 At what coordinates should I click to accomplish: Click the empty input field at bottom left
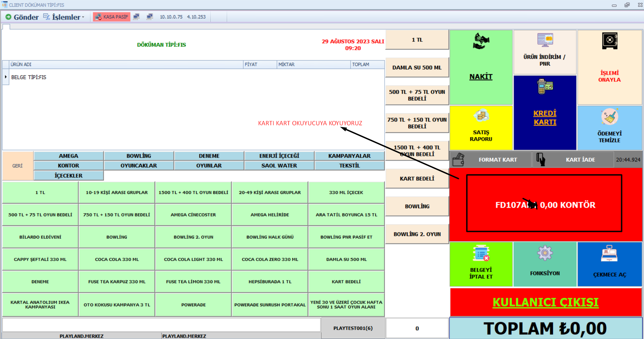coord(162,325)
